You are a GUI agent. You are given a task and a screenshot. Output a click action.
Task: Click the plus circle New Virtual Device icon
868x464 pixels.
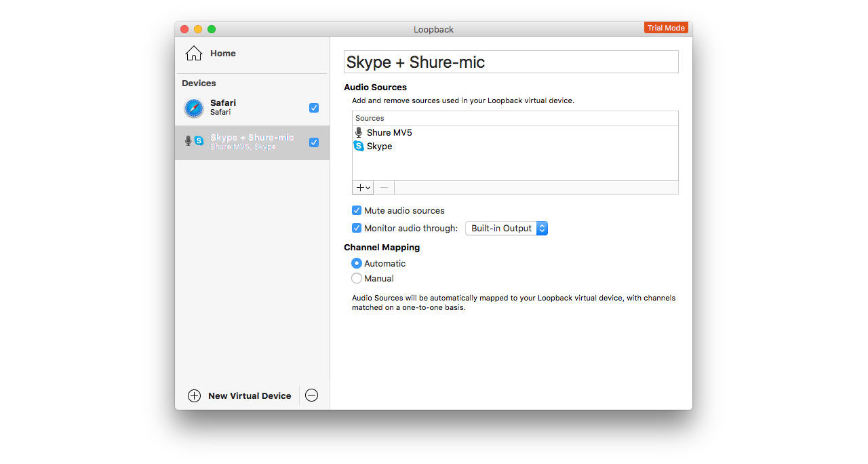pyautogui.click(x=194, y=396)
